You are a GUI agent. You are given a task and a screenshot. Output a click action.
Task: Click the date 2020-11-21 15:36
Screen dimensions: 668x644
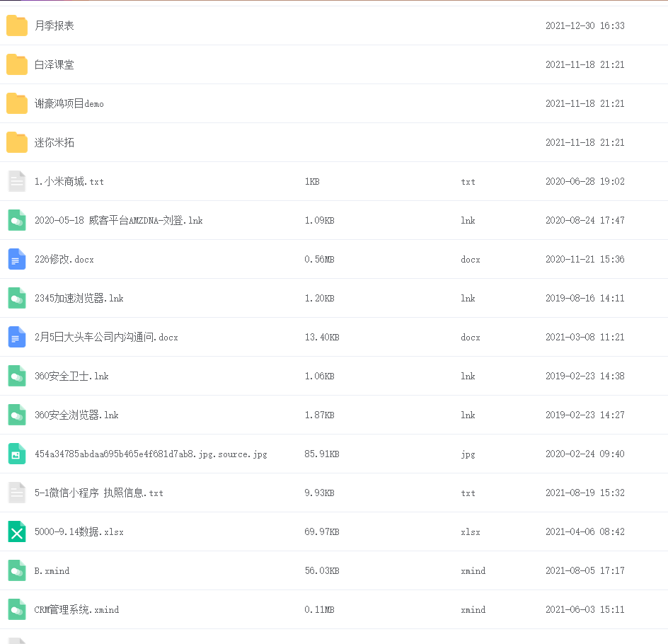(585, 260)
